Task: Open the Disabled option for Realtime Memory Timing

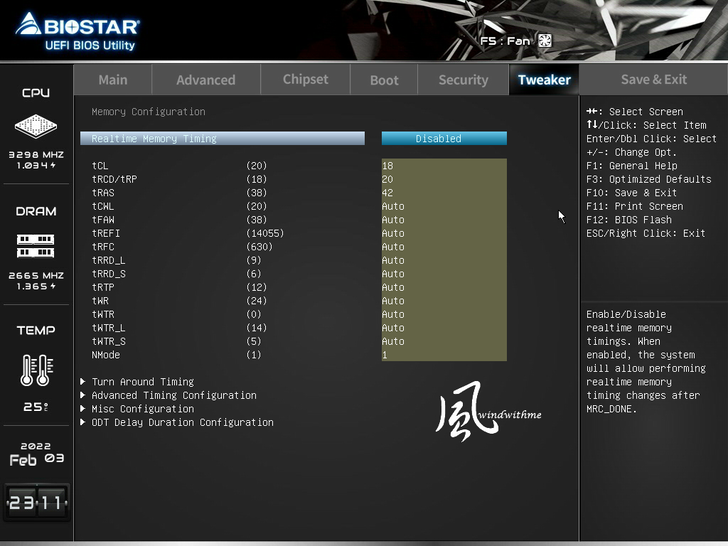Action: tap(444, 138)
